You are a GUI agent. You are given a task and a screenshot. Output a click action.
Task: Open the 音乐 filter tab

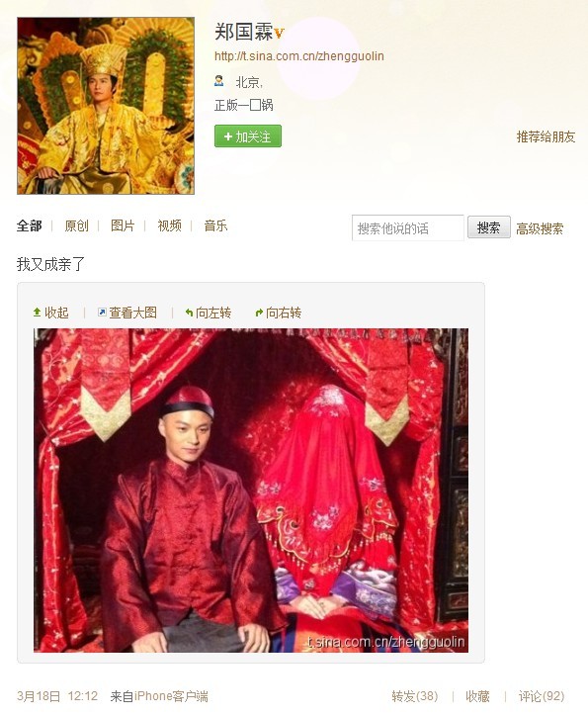pos(215,225)
